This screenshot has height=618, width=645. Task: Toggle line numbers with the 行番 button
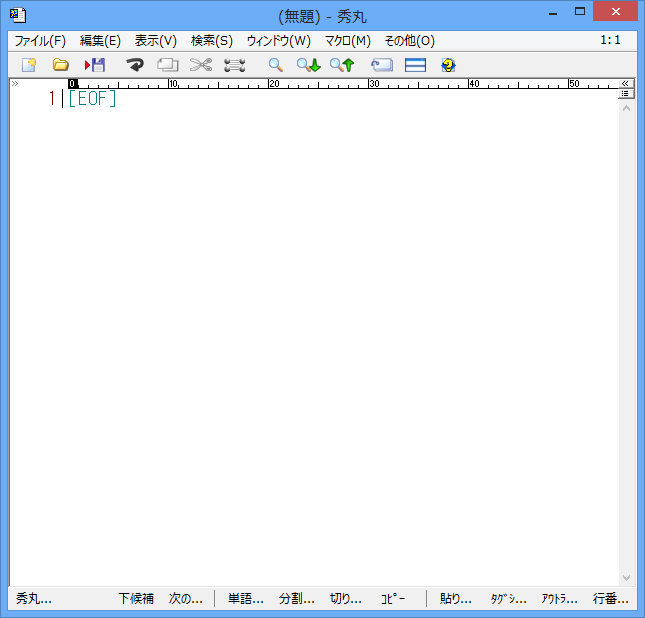(611, 599)
